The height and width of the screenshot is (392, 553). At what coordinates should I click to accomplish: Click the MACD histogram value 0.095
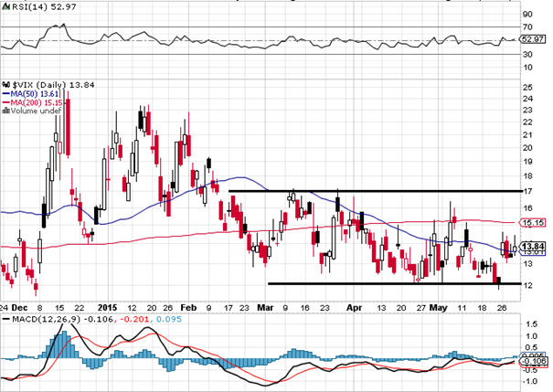(x=168, y=320)
